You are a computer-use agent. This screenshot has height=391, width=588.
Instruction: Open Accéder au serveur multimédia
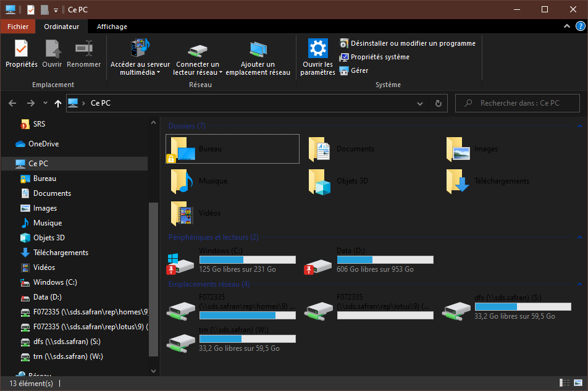[140, 57]
